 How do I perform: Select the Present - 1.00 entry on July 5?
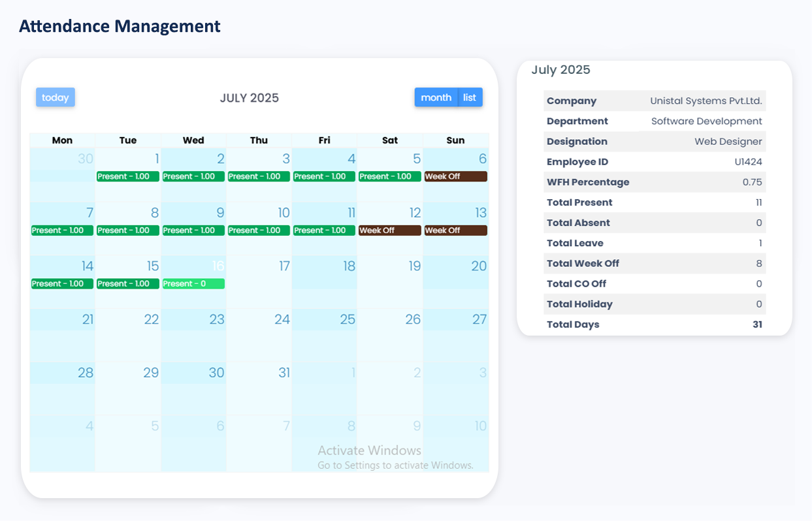click(x=390, y=176)
